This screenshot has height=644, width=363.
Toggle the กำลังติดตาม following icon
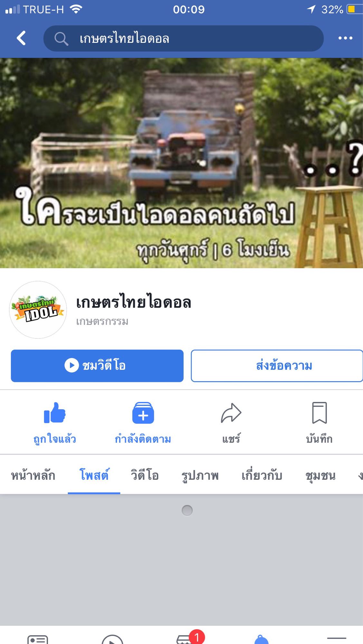[143, 413]
